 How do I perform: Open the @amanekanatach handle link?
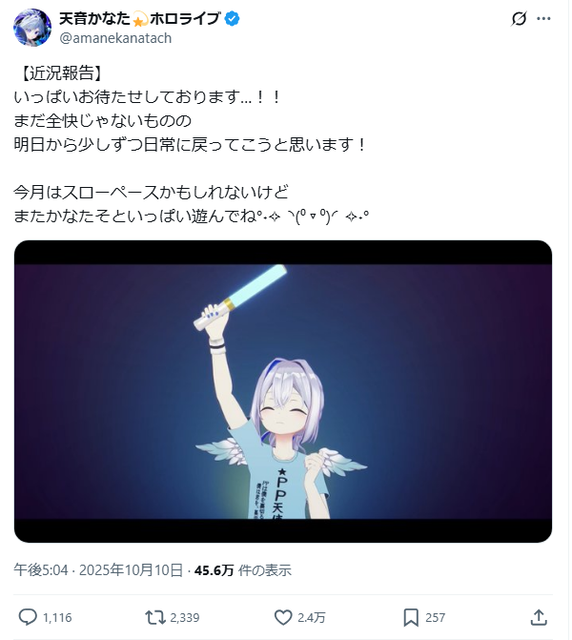click(x=116, y=38)
